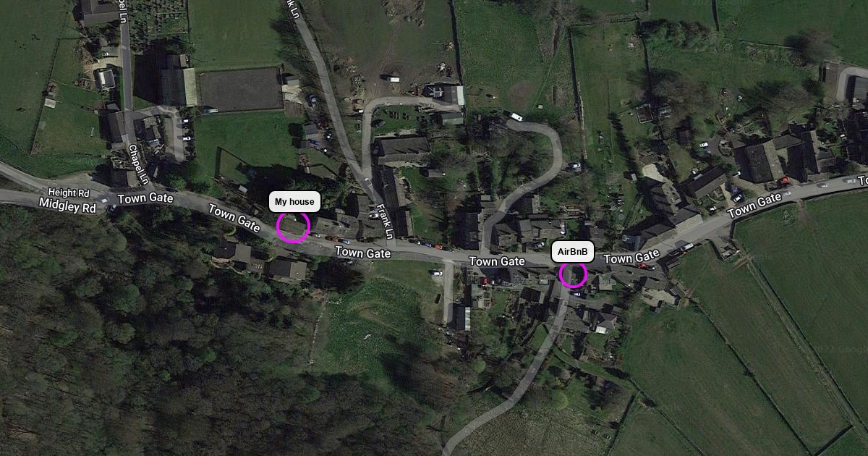Select the Town Gate label just below Frank Ln

[362, 252]
